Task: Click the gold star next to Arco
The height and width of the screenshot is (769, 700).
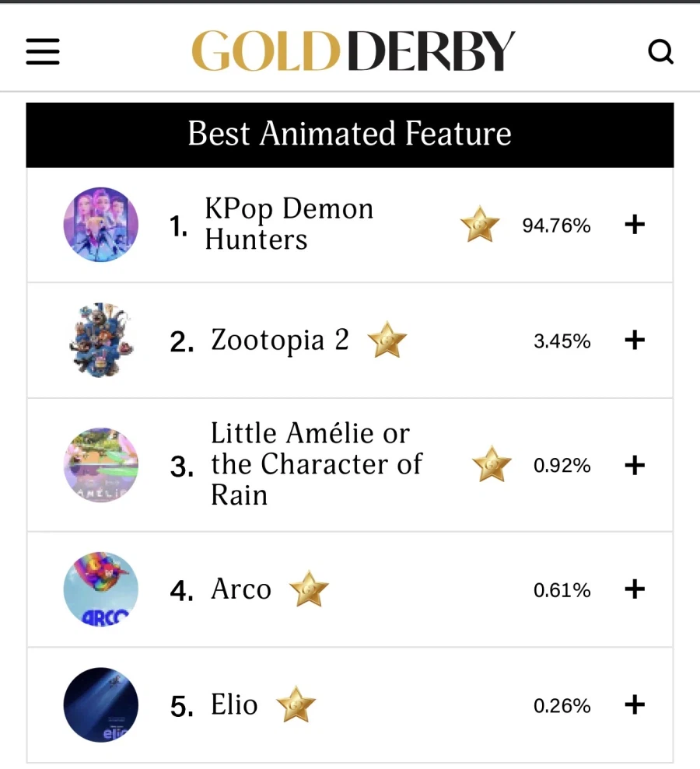Action: 309,589
